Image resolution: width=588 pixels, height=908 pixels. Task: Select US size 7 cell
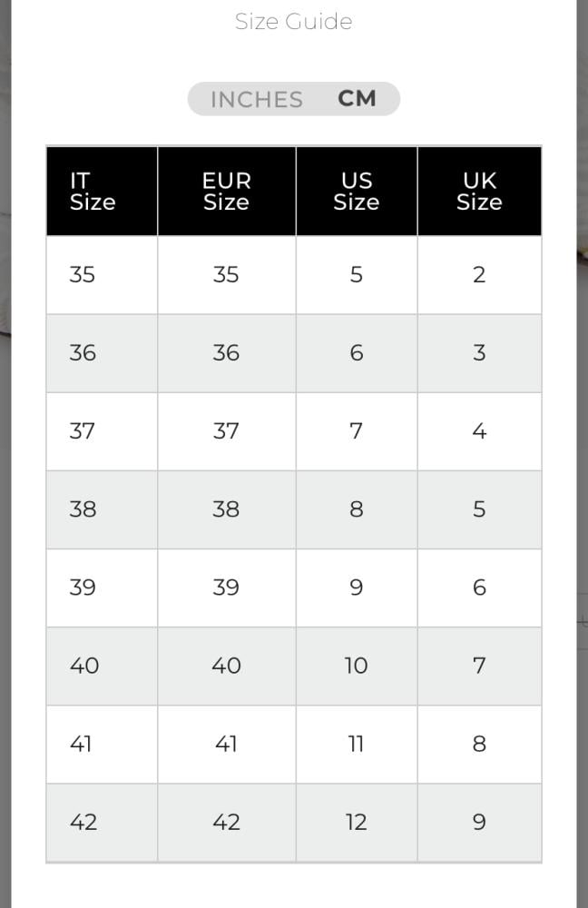[357, 431]
